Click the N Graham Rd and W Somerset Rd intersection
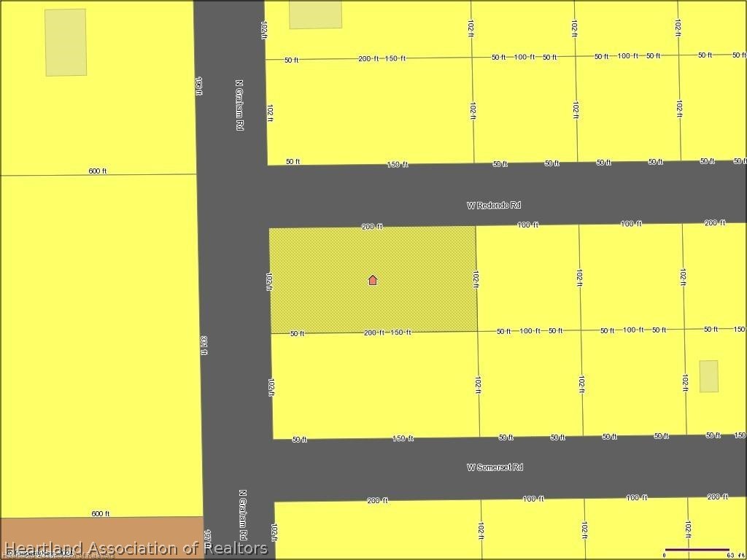 click(x=237, y=470)
